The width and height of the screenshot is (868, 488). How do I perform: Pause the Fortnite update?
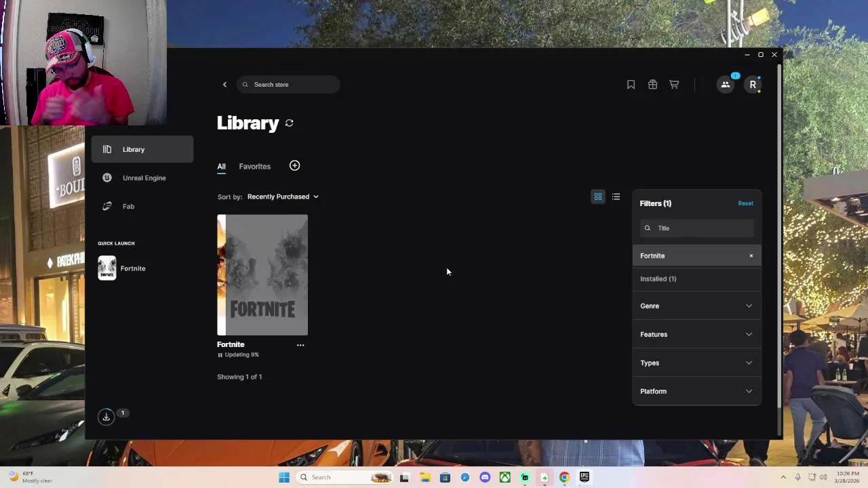point(220,355)
